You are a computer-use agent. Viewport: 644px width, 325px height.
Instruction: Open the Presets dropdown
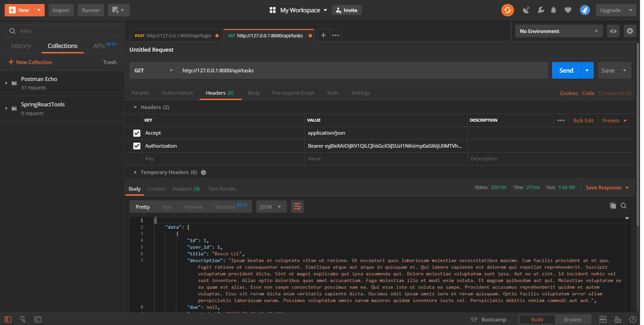(614, 120)
